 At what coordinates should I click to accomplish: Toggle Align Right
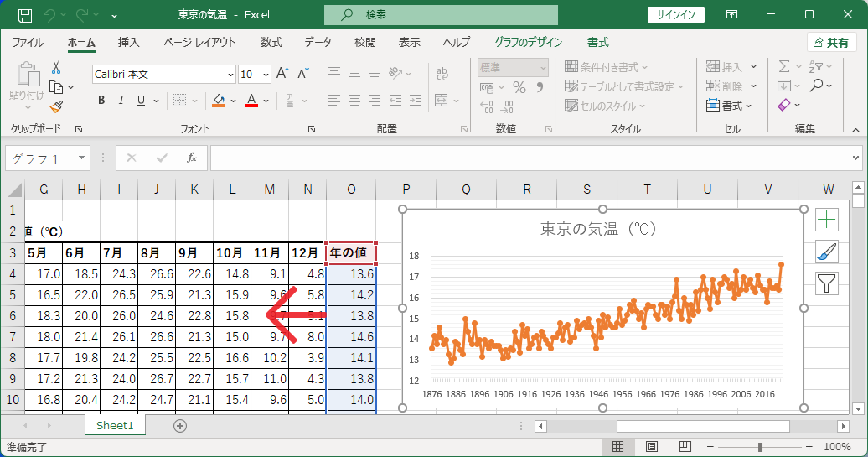(375, 101)
